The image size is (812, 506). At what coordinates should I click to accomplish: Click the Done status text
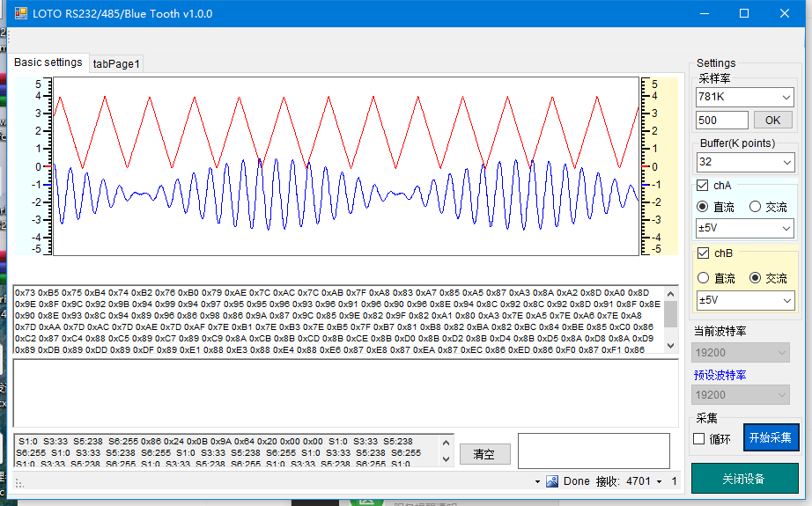click(576, 481)
